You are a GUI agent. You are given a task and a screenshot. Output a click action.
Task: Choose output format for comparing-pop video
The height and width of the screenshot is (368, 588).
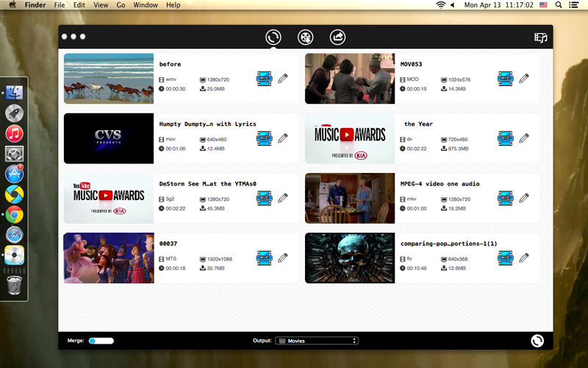point(506,258)
